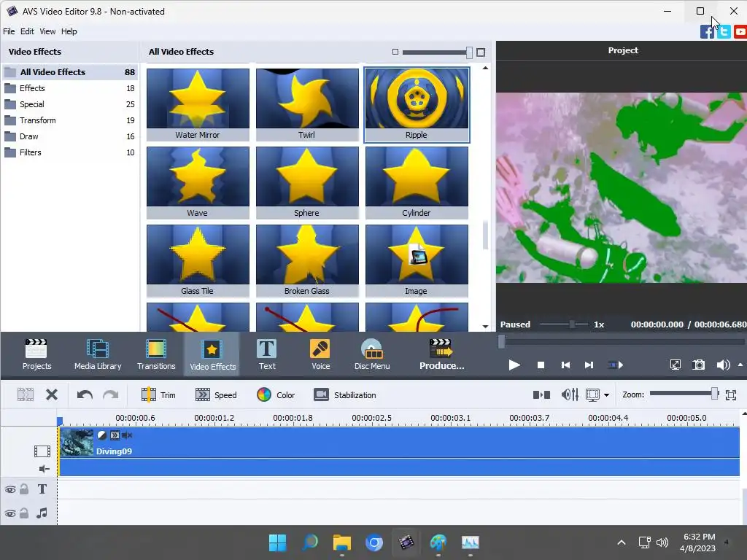The height and width of the screenshot is (560, 747).
Task: Choose the Broken Glass effect
Action: pyautogui.click(x=307, y=260)
